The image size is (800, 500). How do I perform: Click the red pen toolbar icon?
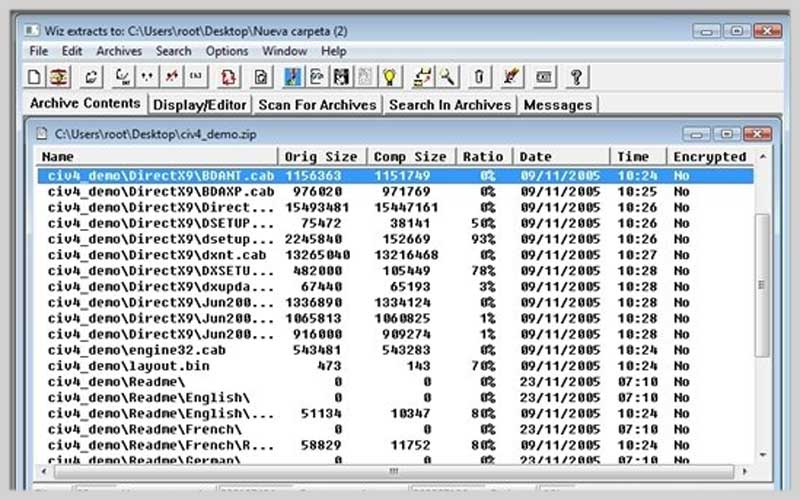point(511,77)
